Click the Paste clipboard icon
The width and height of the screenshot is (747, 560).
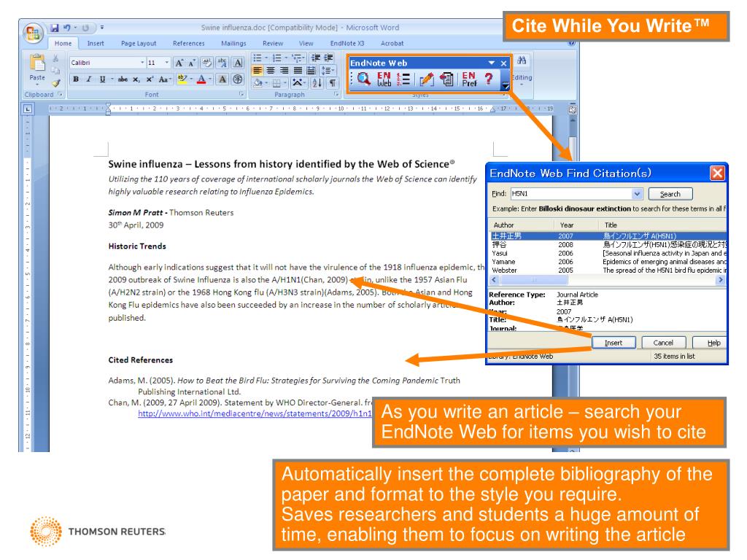pyautogui.click(x=37, y=63)
